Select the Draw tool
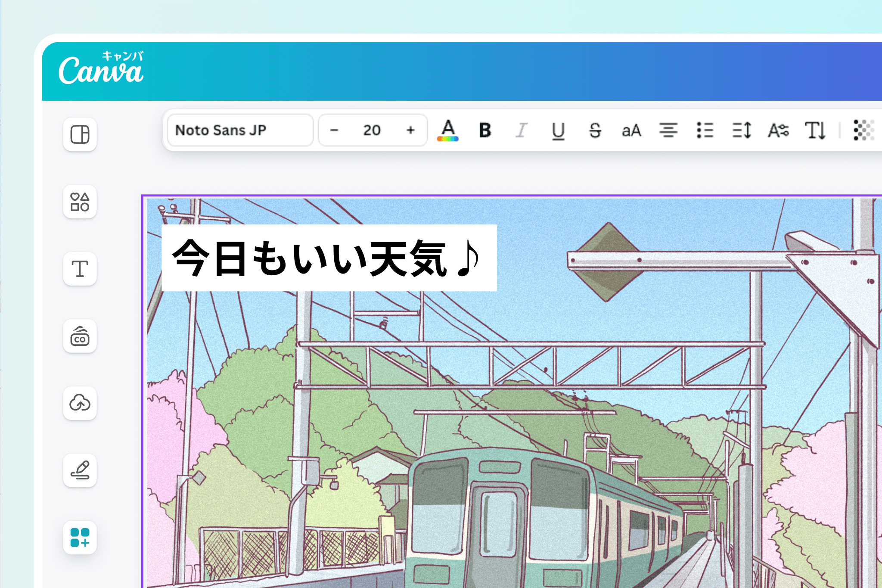The image size is (882, 588). [x=80, y=470]
